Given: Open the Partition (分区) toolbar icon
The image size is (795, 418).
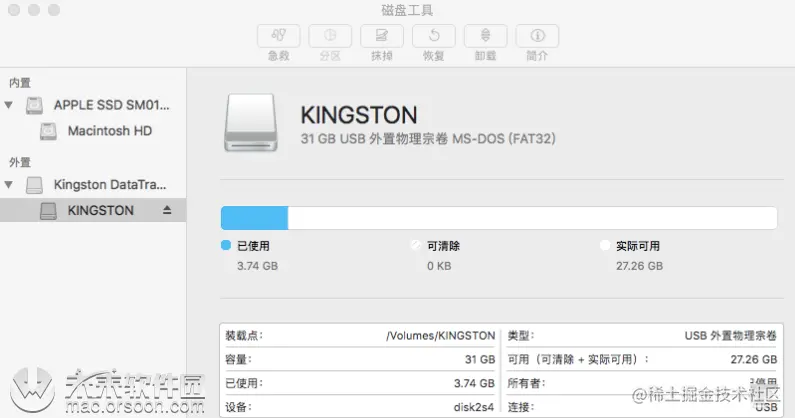Looking at the screenshot, I should point(330,36).
